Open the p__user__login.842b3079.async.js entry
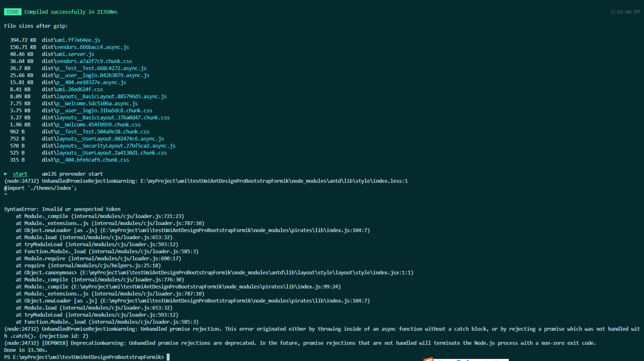The image size is (644, 361). (95, 75)
